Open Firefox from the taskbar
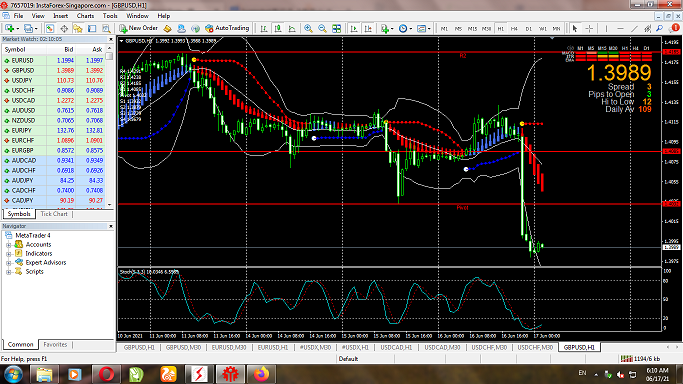This screenshot has width=683, height=384. coord(261,374)
